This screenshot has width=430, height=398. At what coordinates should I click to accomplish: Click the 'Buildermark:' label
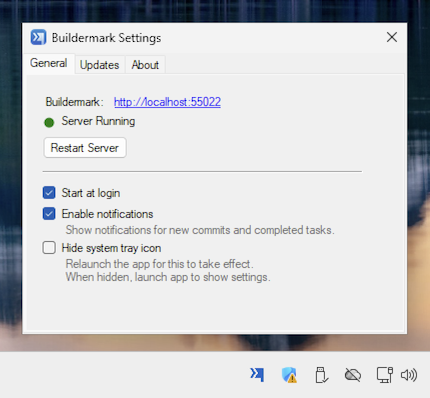74,102
